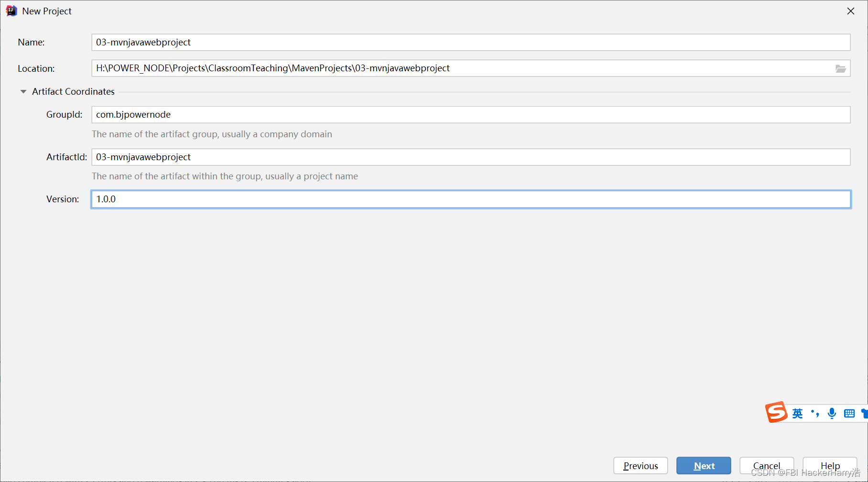The image size is (868, 482).
Task: Click the ArtifactId text field
Action: pyautogui.click(x=471, y=157)
